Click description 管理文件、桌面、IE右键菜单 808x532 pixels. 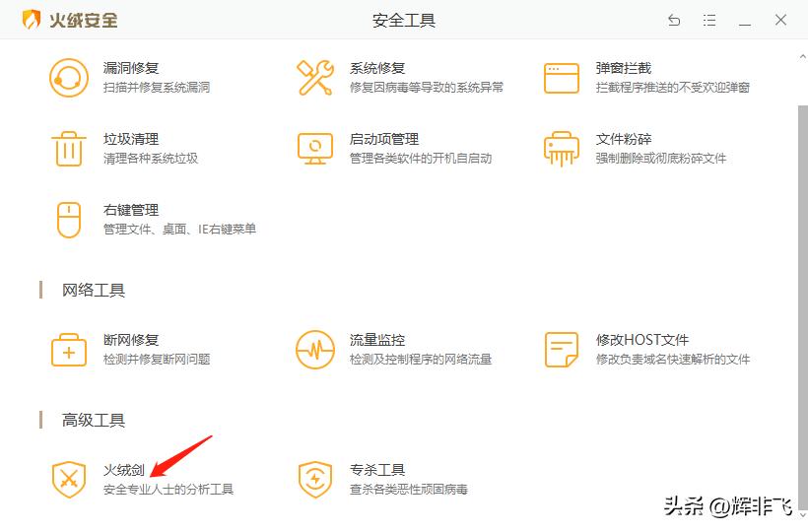click(180, 230)
